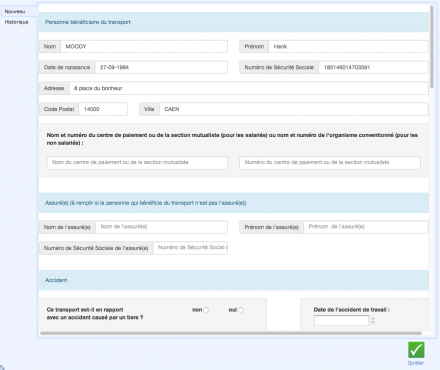Increment the accident date stepper arrow

click(x=373, y=318)
